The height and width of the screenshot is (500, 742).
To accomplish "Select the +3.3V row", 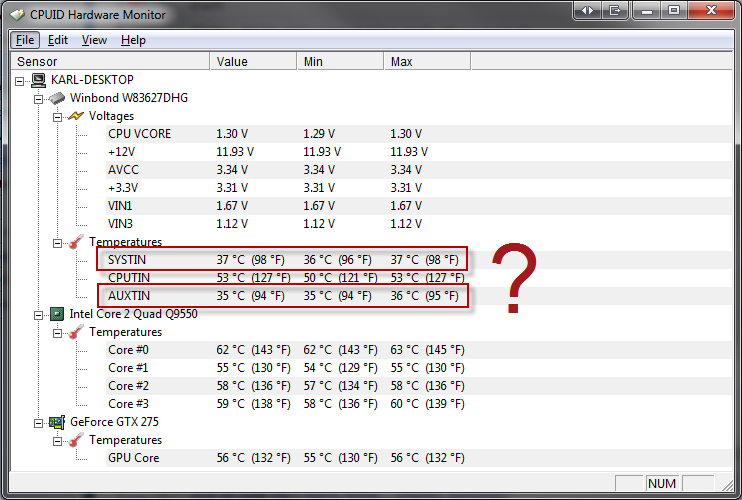I will 419,188.
